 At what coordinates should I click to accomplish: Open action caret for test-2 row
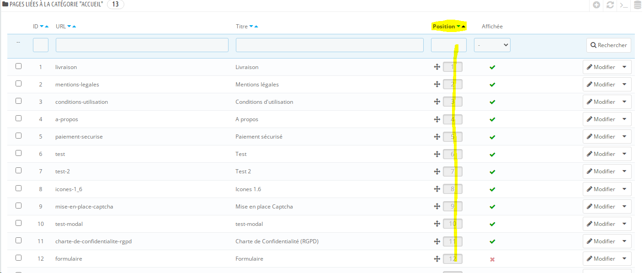625,171
